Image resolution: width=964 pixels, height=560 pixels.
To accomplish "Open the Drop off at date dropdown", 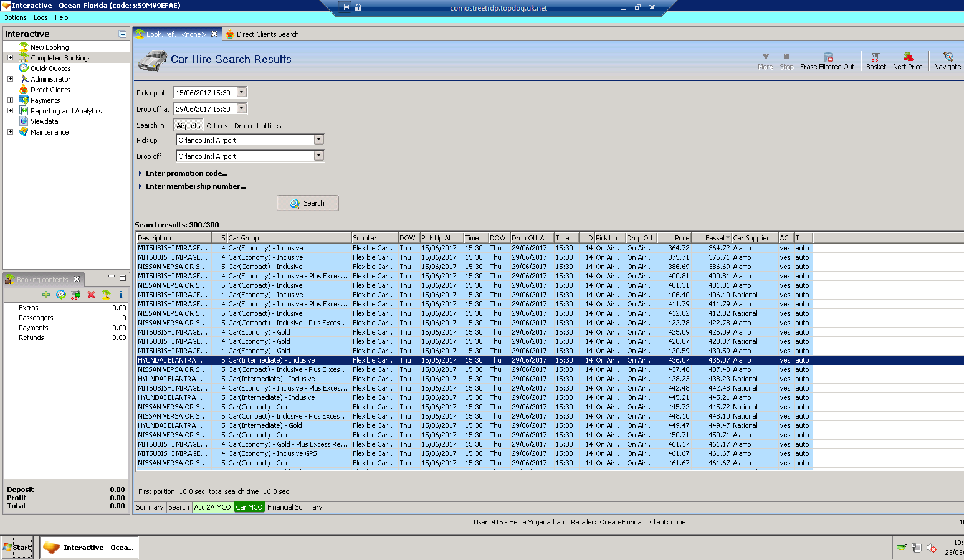I will 242,108.
